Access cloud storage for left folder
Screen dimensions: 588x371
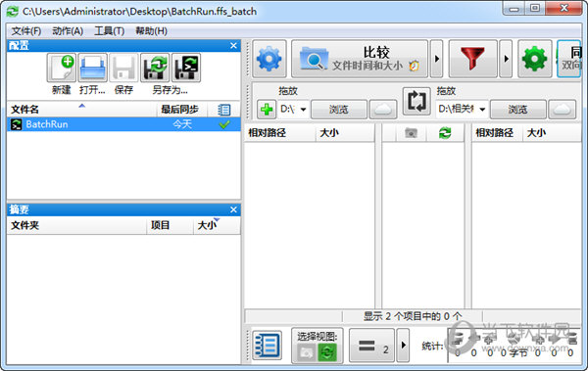[x=383, y=110]
